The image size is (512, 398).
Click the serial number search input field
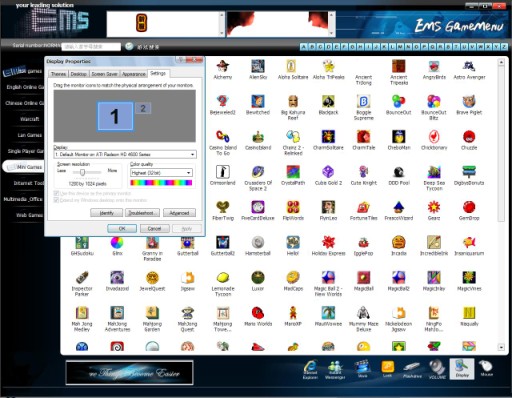pyautogui.click(x=91, y=47)
